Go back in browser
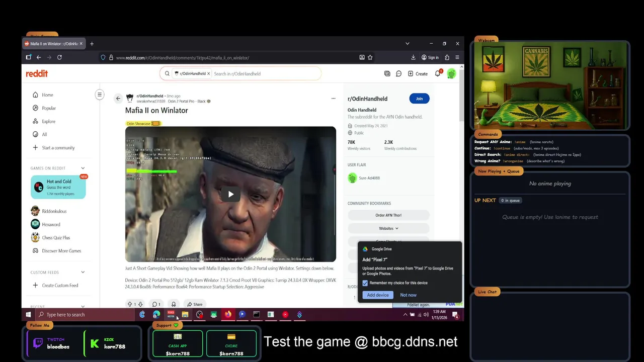The width and height of the screenshot is (644, 362). point(39,57)
